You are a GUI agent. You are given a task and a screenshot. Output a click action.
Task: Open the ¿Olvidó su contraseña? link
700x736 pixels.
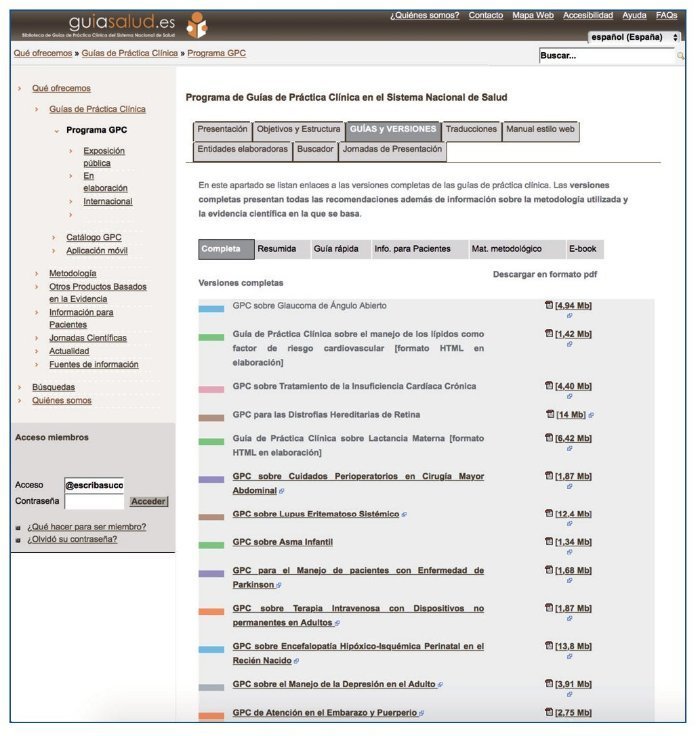click(x=72, y=540)
